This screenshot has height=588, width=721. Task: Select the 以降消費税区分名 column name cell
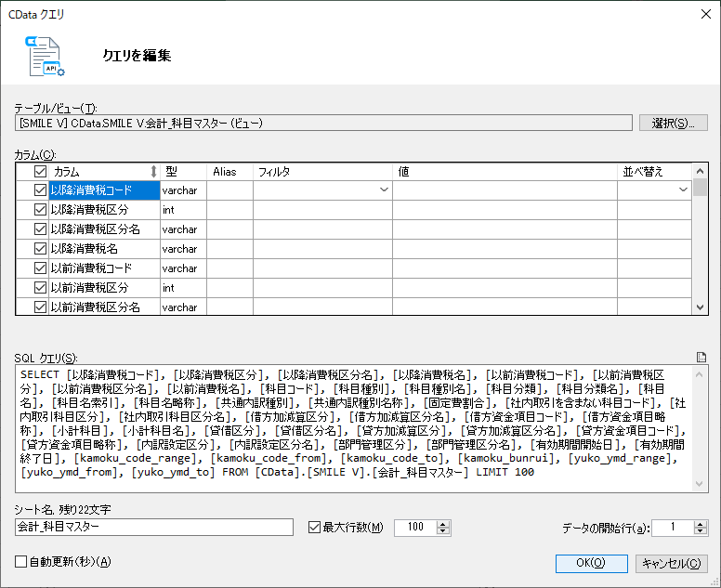pos(104,229)
